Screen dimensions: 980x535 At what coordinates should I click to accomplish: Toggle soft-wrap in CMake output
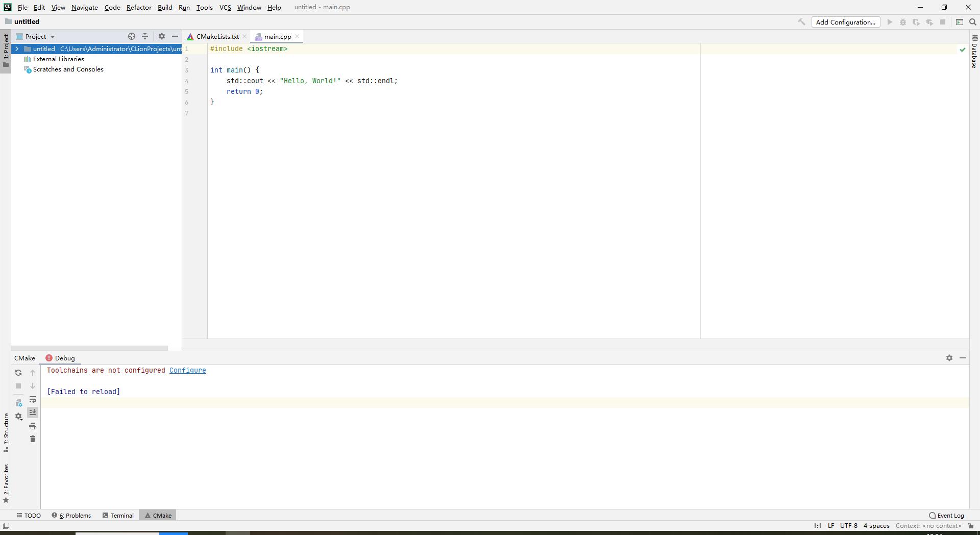33,399
